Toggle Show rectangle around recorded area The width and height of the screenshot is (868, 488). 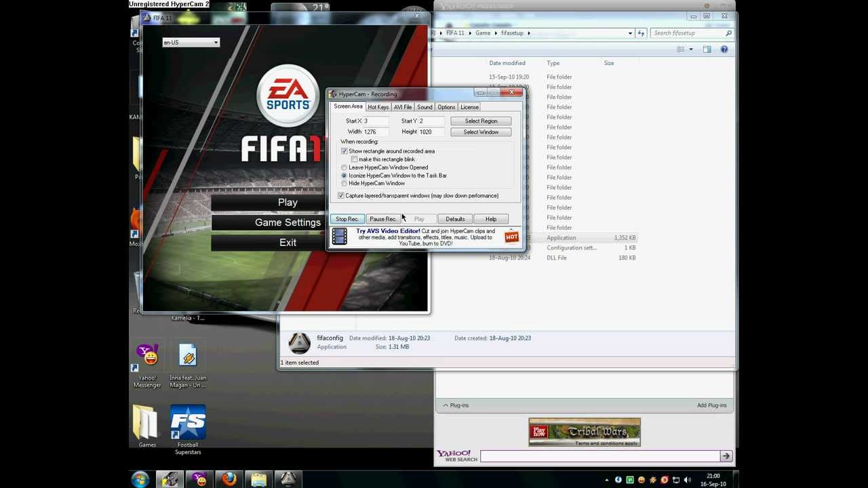[344, 151]
